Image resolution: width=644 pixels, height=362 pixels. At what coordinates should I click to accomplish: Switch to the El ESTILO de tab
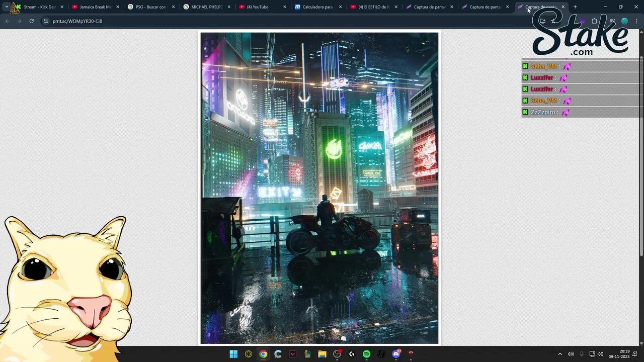(x=373, y=7)
